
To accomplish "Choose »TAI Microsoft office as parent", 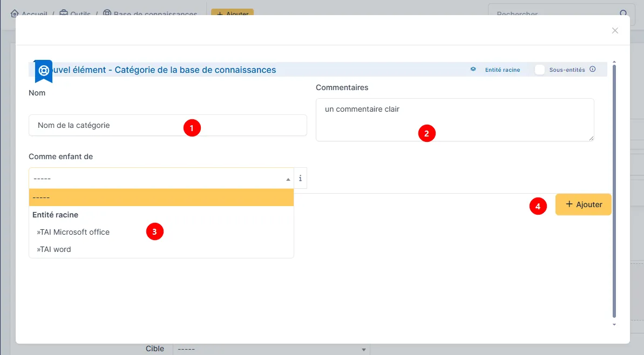I will (161, 232).
